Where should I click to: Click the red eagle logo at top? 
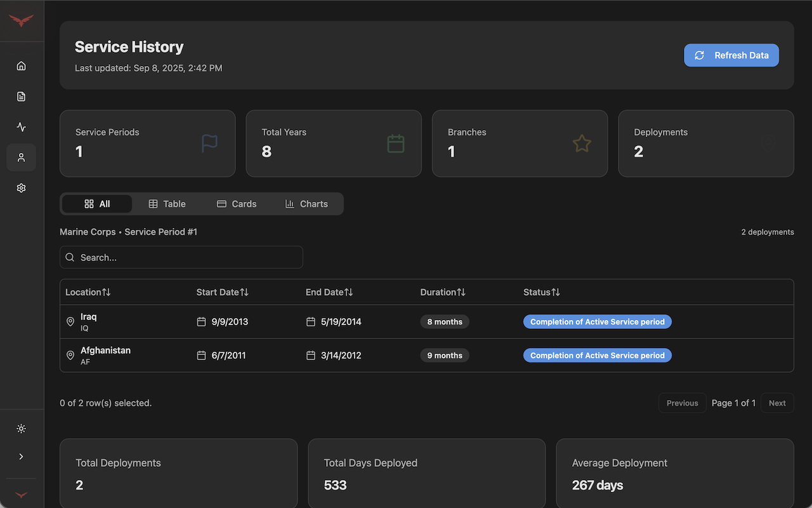(21, 21)
